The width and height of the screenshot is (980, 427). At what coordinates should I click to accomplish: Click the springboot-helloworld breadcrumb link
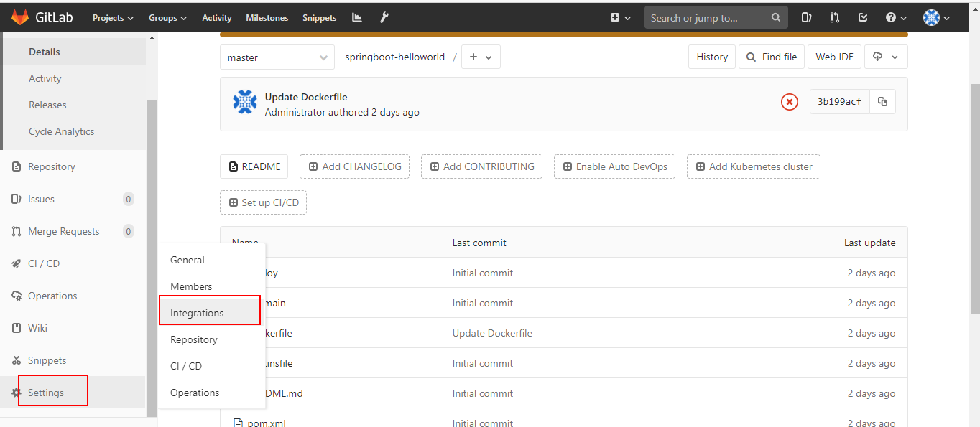coord(395,57)
